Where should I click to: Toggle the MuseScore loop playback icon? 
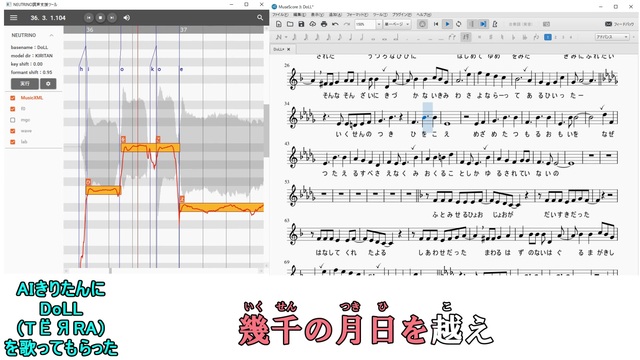[458, 24]
